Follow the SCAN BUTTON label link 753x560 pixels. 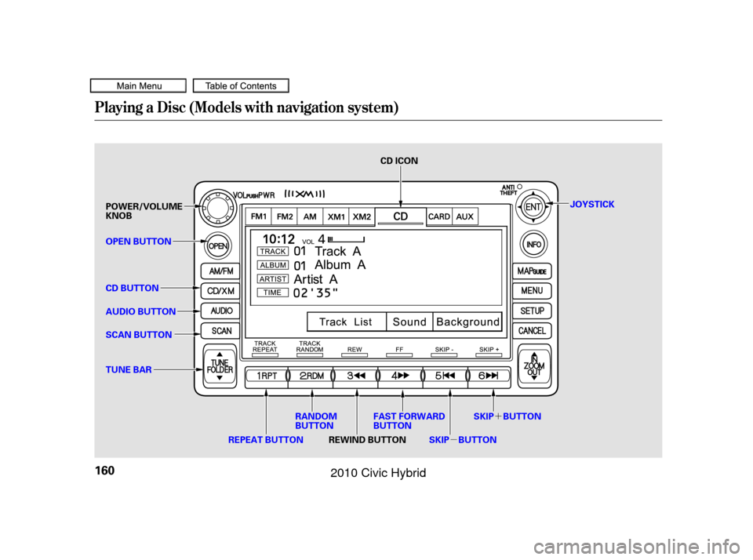[139, 335]
